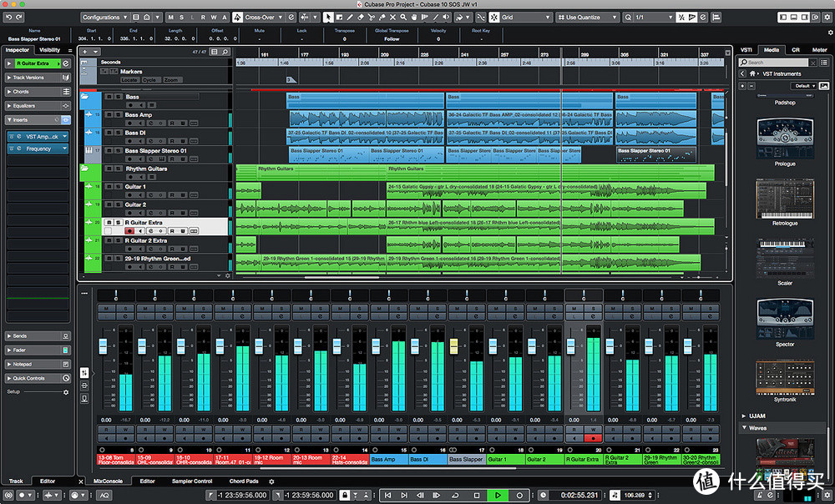Open the Configurations dropdown
Image resolution: width=835 pixels, height=504 pixels.
(104, 17)
